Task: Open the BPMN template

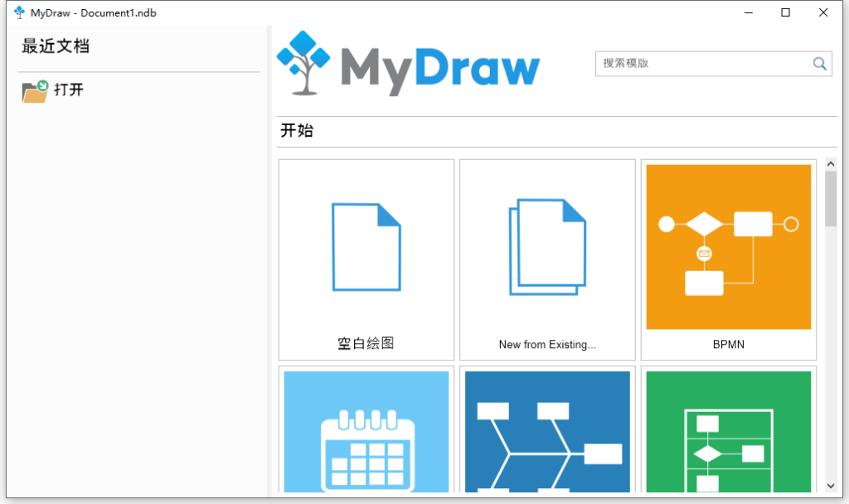Action: click(728, 246)
